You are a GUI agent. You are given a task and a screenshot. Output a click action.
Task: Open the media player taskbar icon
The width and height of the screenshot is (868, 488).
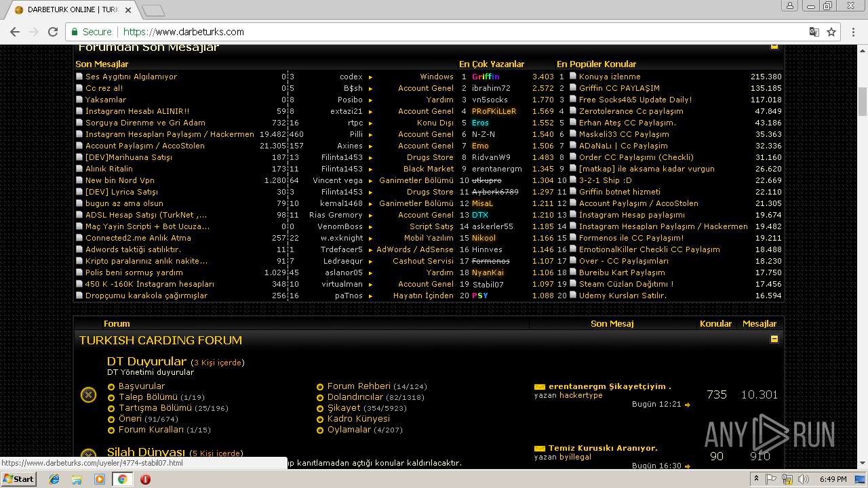tap(100, 479)
